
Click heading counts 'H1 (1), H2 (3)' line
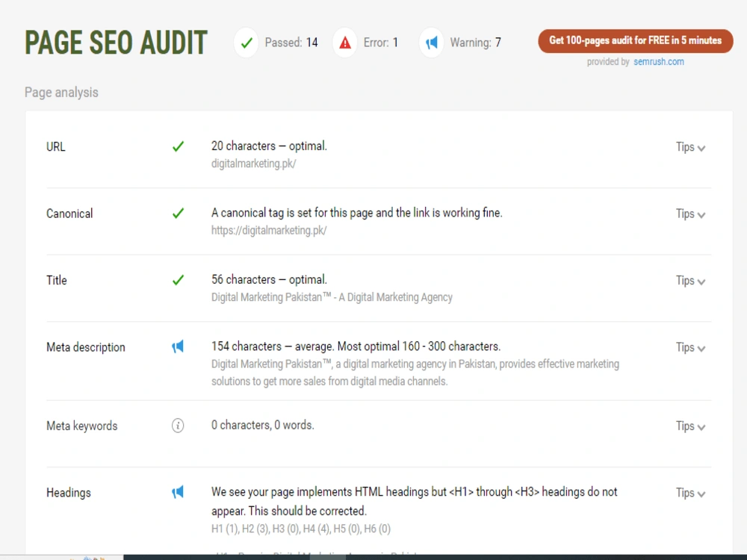tap(300, 529)
